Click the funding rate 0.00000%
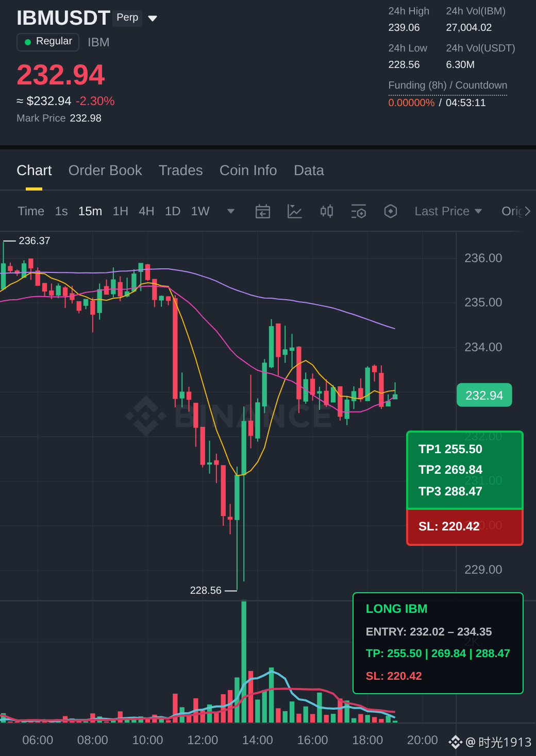 click(x=412, y=102)
